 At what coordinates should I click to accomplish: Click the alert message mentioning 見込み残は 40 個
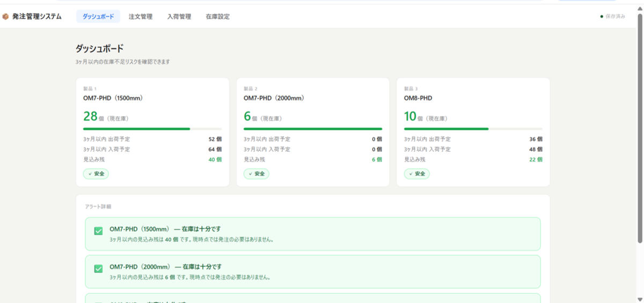(x=192, y=240)
